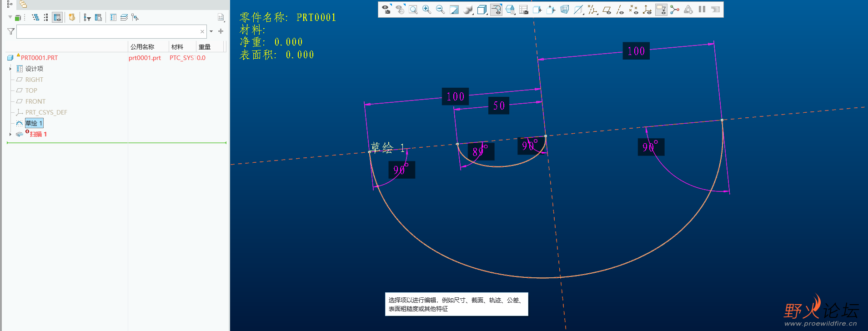The image size is (868, 331).
Task: Select 草绘 1 sketch feature
Action: tap(34, 123)
